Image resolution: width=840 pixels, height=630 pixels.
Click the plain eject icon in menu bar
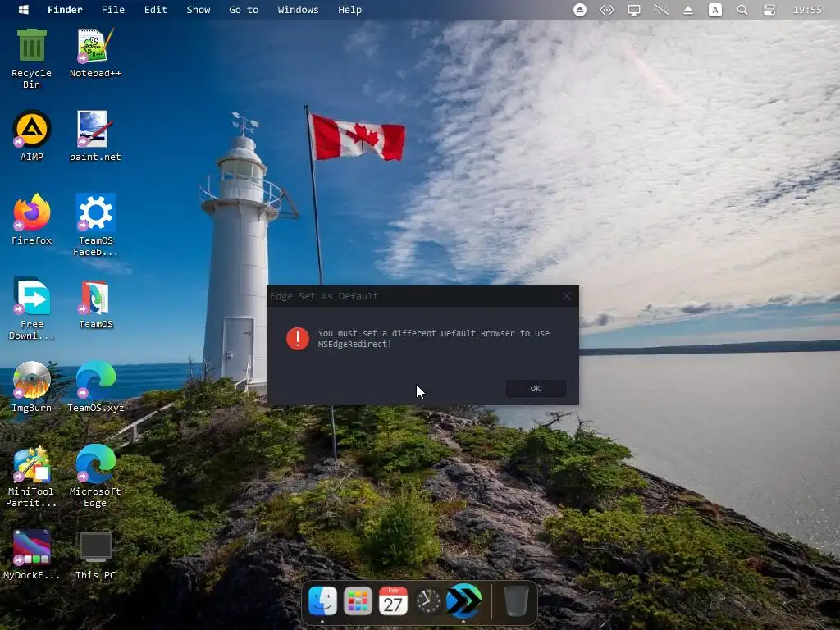(688, 10)
